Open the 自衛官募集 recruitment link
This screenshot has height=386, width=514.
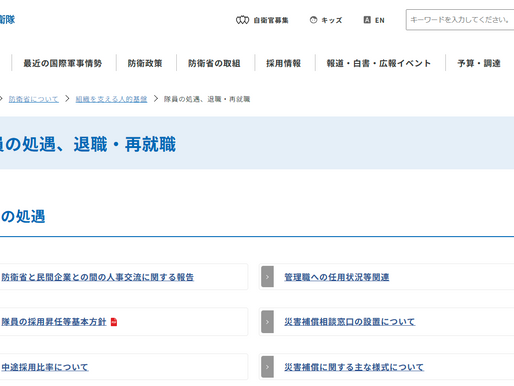(271, 20)
